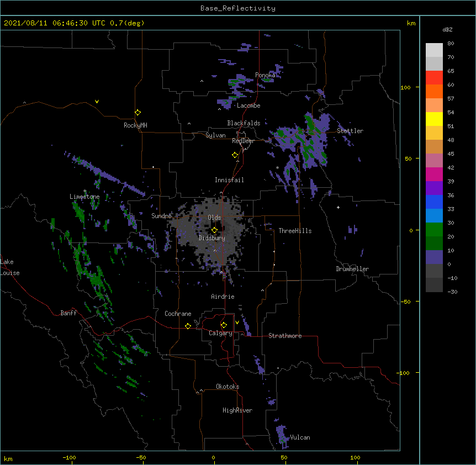
Task: Select the HighRiver label
Action: coord(237,410)
